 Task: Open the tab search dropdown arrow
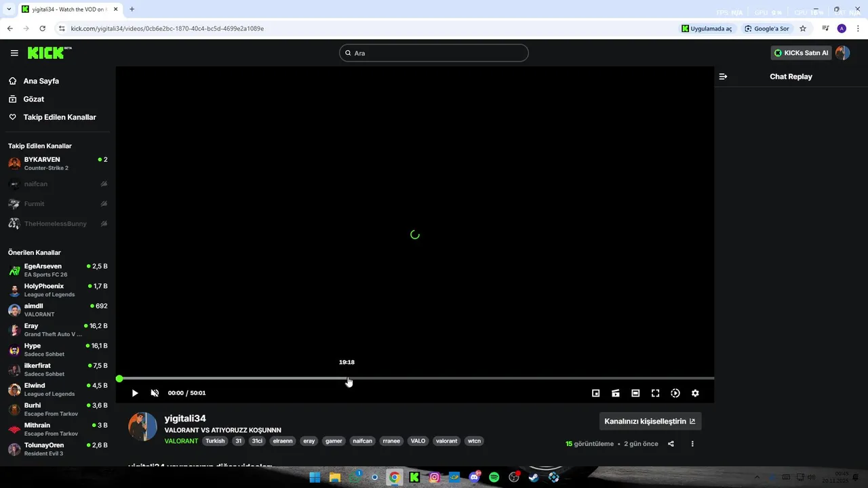coord(9,9)
